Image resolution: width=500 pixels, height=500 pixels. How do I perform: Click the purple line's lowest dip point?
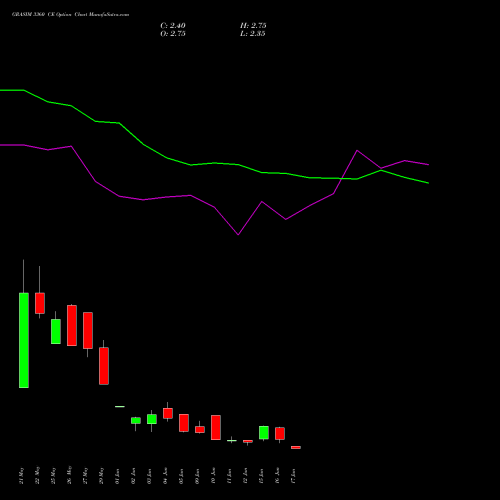point(238,234)
